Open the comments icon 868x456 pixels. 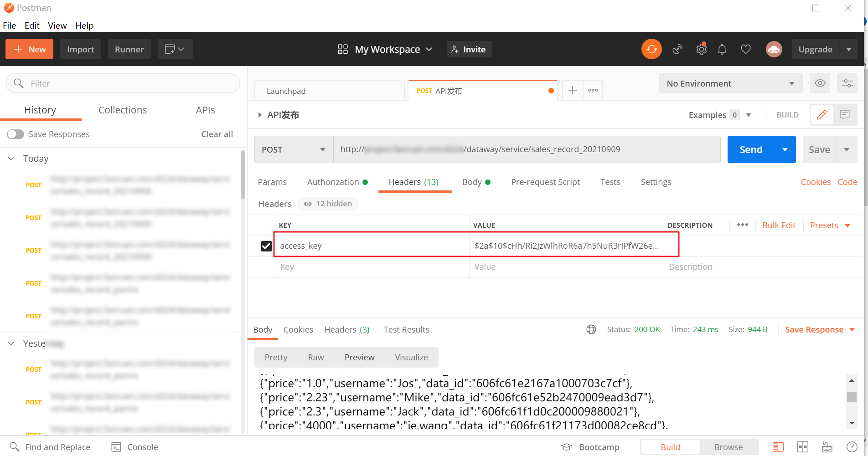(x=845, y=115)
